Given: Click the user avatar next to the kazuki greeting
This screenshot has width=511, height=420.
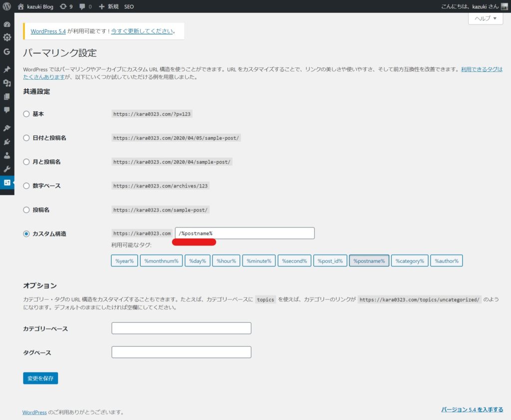Looking at the screenshot, I should tap(505, 6).
